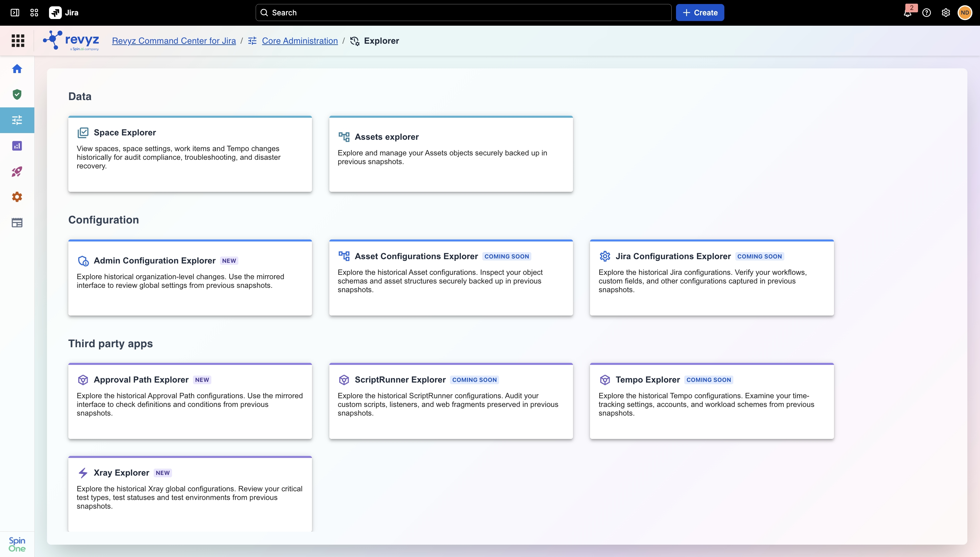Click the Tempo Explorer icon
This screenshot has height=557, width=980.
pos(605,380)
